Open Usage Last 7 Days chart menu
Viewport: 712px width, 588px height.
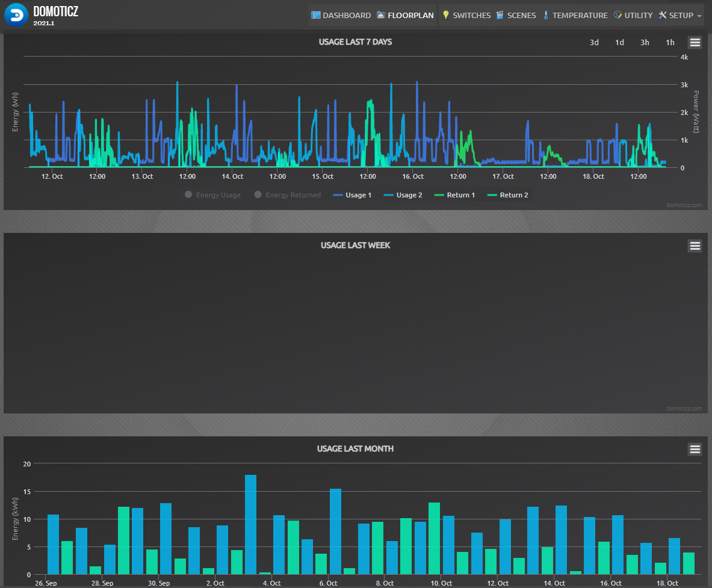[x=695, y=43]
